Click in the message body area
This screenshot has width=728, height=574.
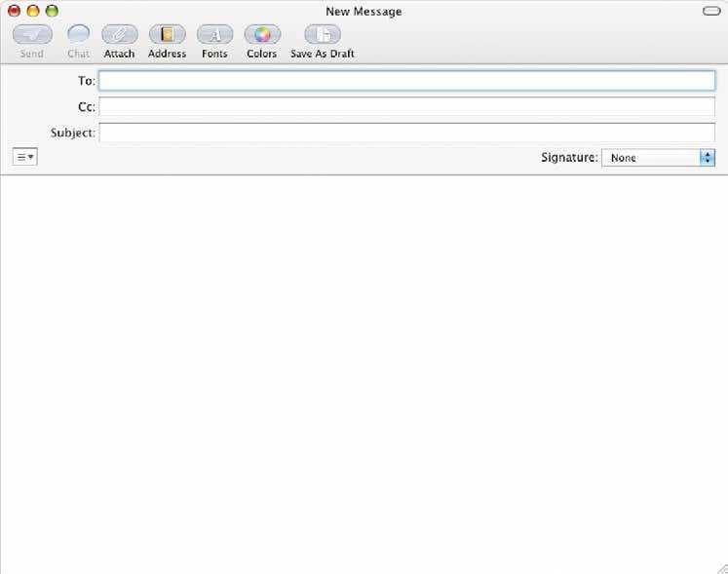[x=364, y=374]
